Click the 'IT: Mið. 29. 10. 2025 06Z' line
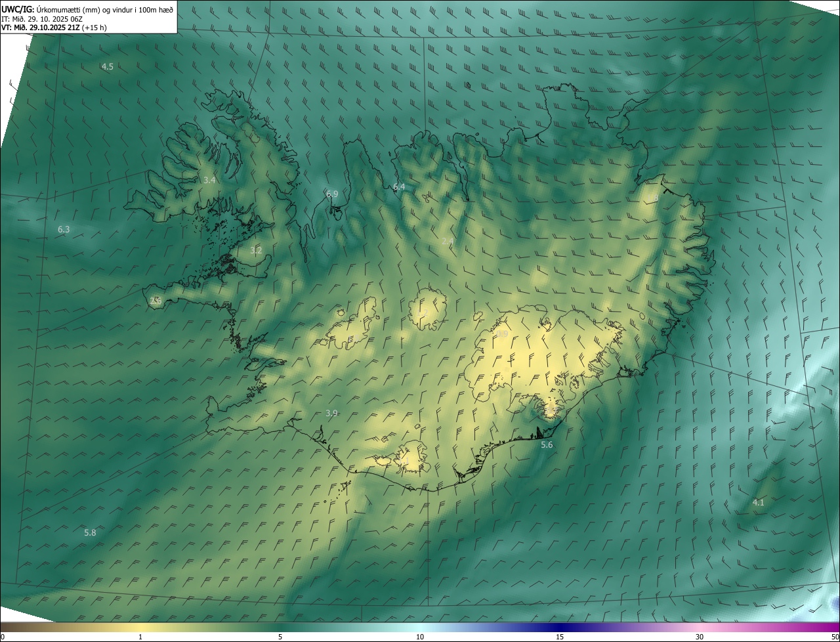The height and width of the screenshot is (642, 840). 41,18
